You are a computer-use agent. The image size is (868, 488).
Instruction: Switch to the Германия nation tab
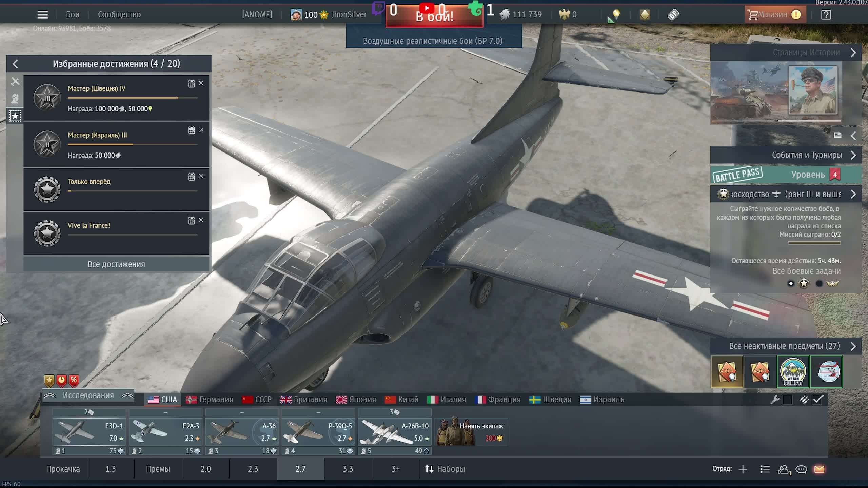click(210, 400)
